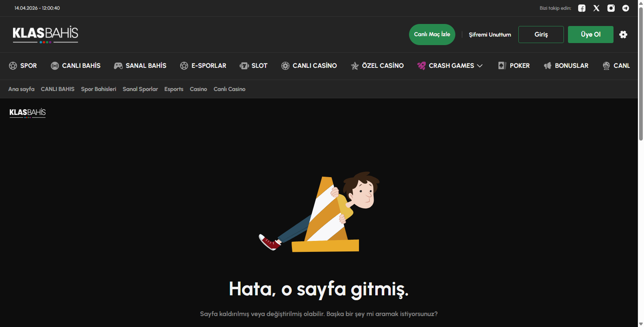Follow the Şifremi Unuttum link
The image size is (644, 327).
click(490, 35)
